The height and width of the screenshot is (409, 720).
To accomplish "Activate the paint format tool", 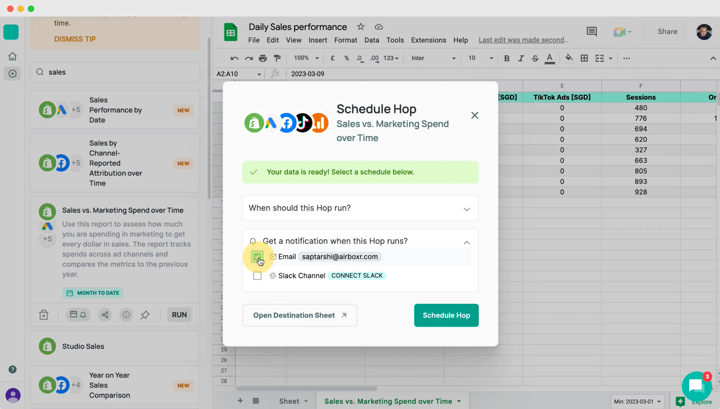I will pos(277,58).
